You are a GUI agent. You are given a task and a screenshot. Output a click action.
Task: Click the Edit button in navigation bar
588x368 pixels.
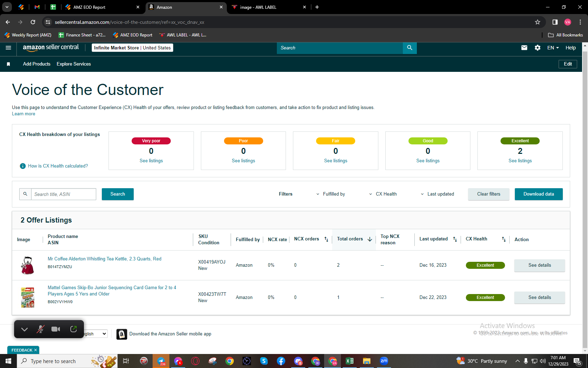click(x=568, y=64)
